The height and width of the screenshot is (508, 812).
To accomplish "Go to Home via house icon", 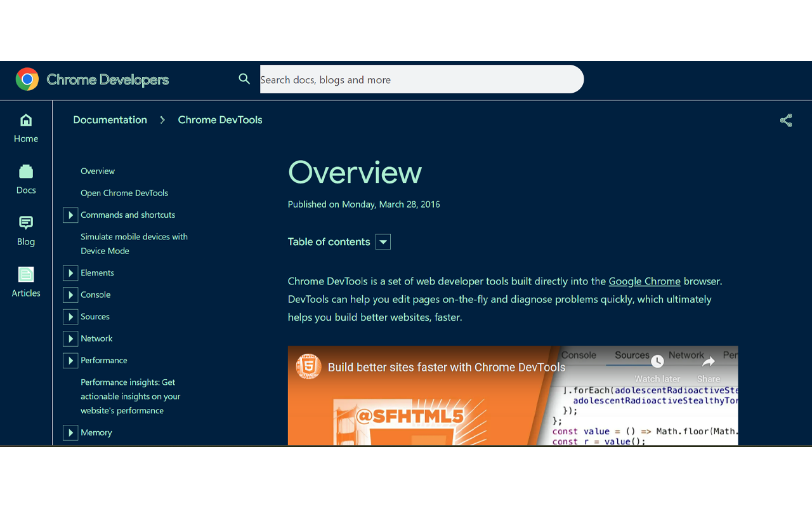I will tap(26, 120).
